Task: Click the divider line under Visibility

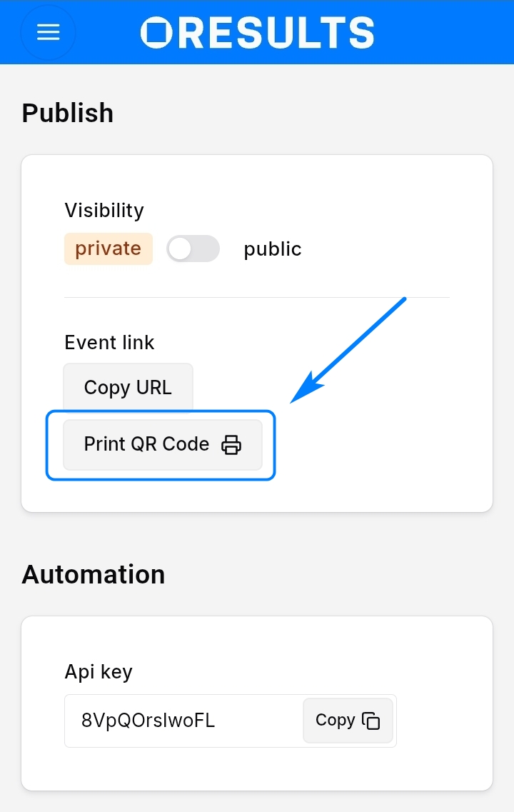Action: [257, 297]
